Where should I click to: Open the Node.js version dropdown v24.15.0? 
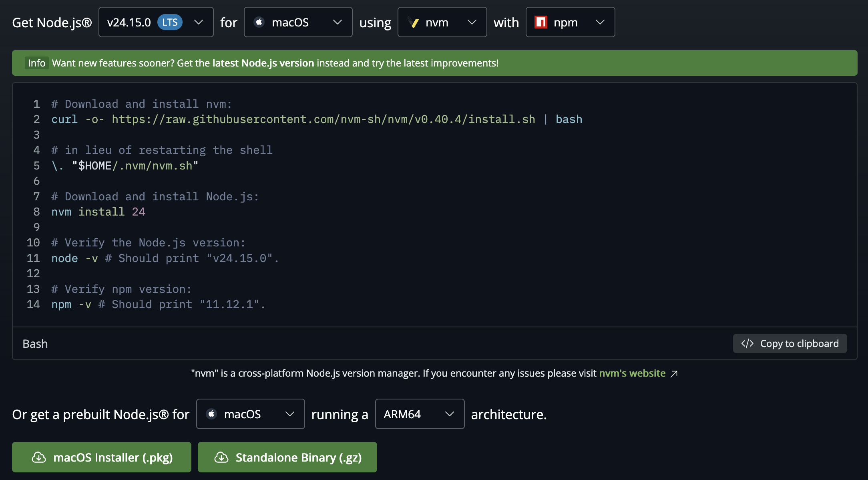156,22
